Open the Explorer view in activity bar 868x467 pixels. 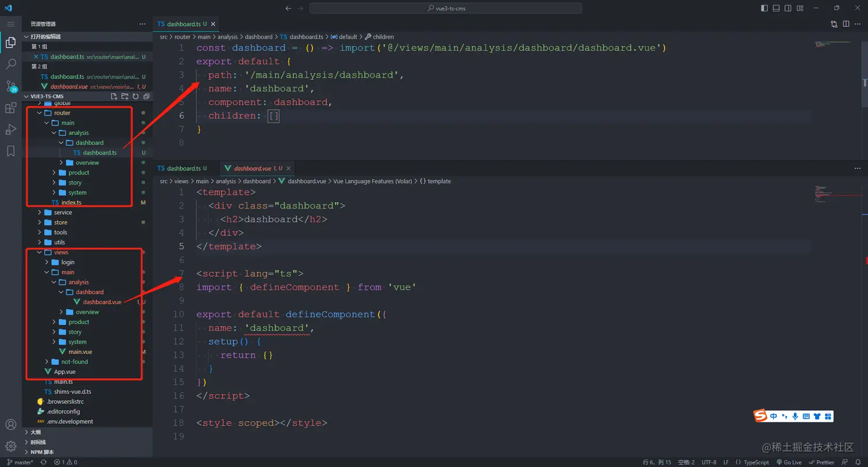tap(10, 43)
